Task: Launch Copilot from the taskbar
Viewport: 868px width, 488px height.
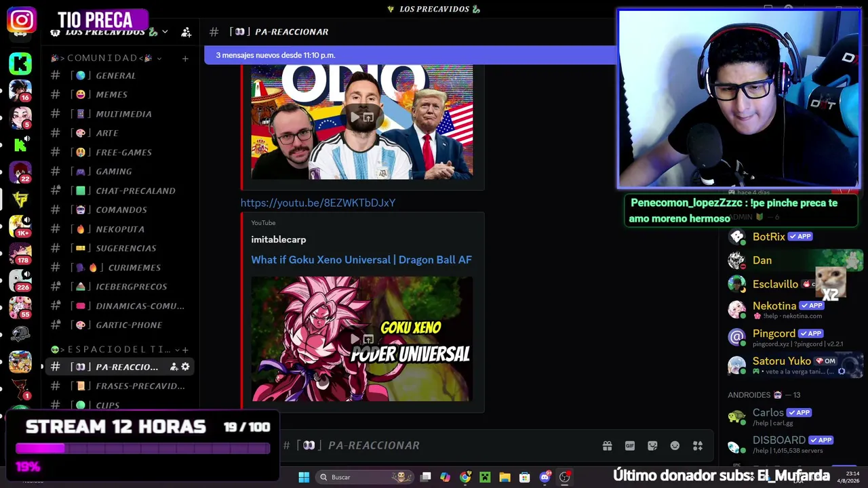Action: point(445,477)
